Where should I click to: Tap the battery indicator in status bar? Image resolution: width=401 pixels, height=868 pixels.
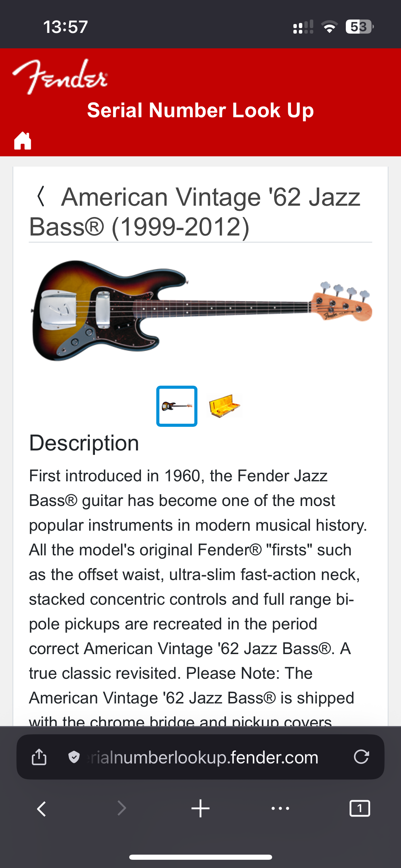(359, 27)
